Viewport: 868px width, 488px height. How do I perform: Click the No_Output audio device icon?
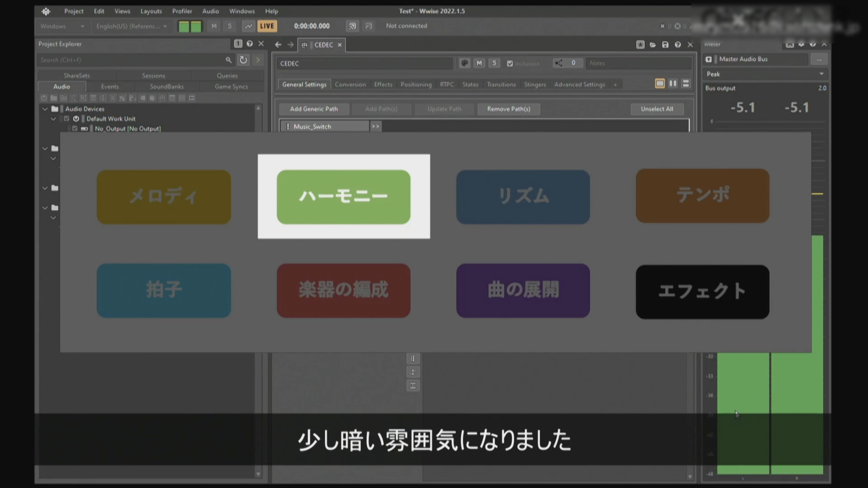click(84, 129)
